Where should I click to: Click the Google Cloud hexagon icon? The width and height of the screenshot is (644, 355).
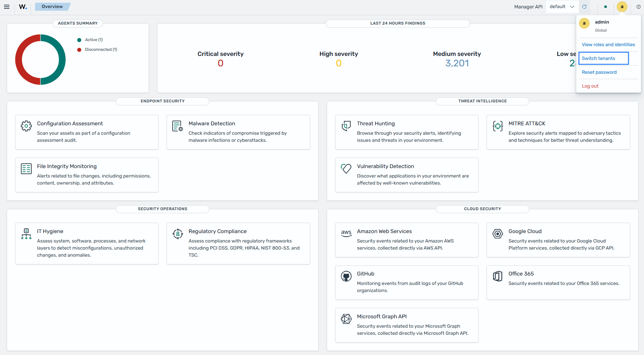pos(498,234)
